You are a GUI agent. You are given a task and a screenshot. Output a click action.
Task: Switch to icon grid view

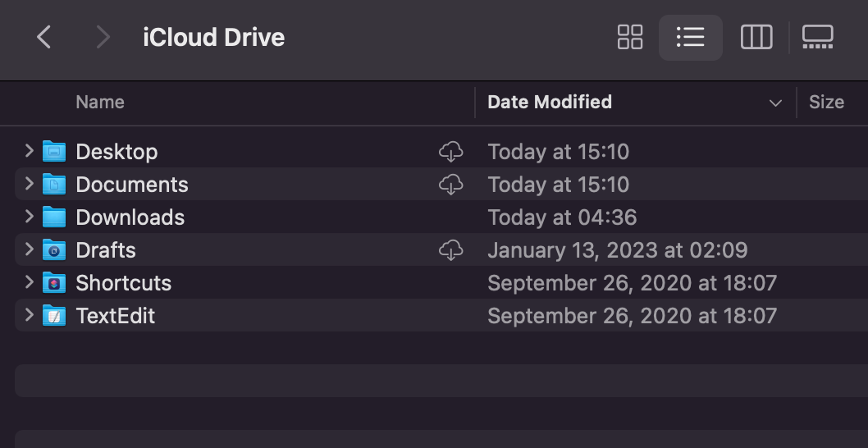pos(630,37)
